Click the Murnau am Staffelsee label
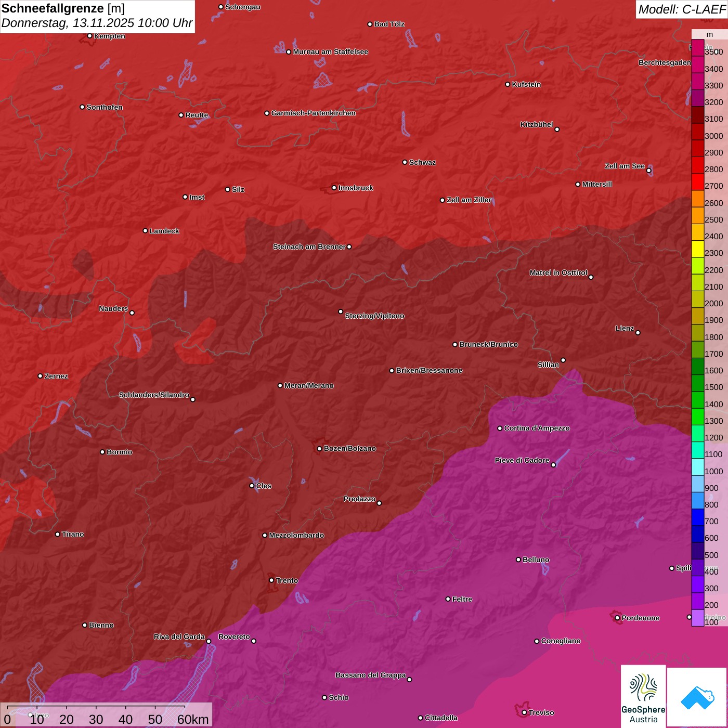The width and height of the screenshot is (728, 728). (x=331, y=51)
